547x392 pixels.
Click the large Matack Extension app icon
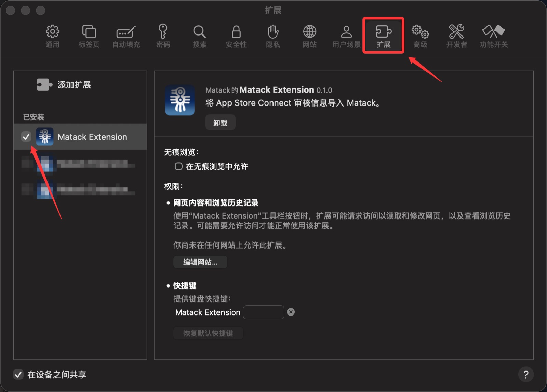[x=180, y=100]
